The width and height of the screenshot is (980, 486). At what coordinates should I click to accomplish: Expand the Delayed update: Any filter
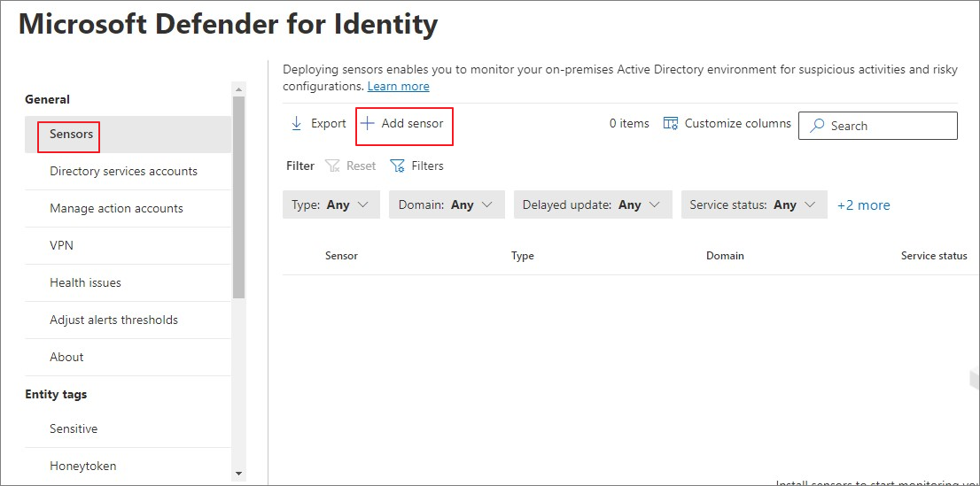point(593,204)
